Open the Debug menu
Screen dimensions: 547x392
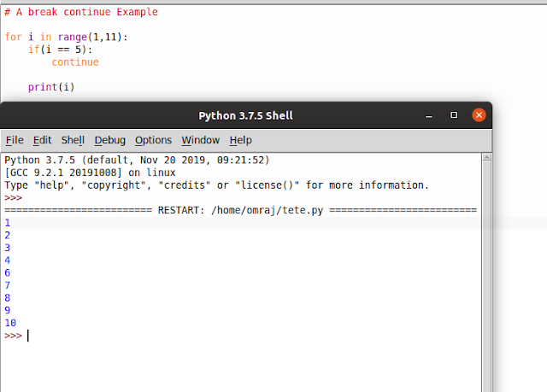coord(110,140)
